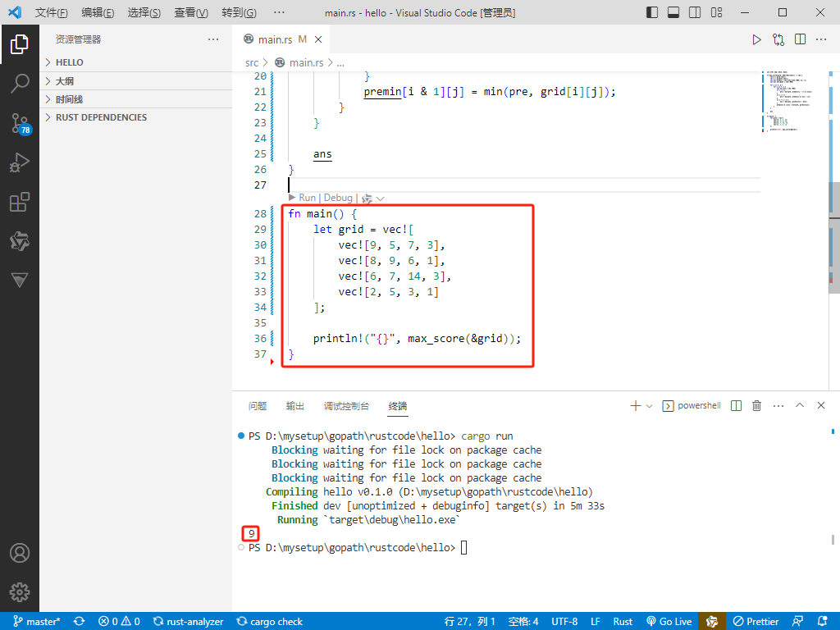The width and height of the screenshot is (840, 630).
Task: Change end of line sequence LF
Action: tap(596, 622)
